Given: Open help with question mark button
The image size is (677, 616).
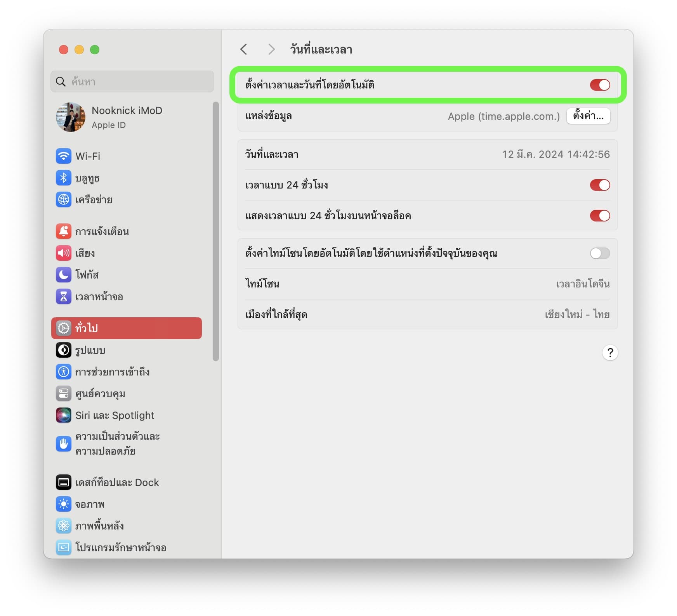Looking at the screenshot, I should 609,353.
